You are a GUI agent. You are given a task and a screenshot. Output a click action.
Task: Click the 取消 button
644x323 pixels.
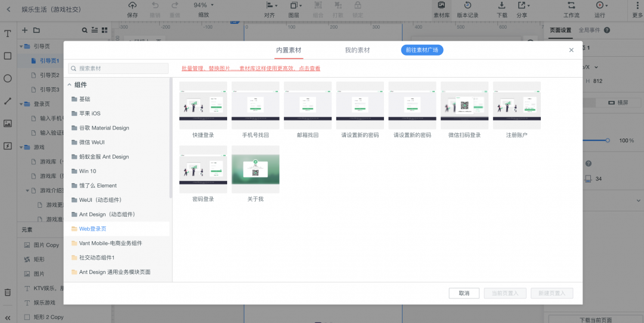coord(464,293)
